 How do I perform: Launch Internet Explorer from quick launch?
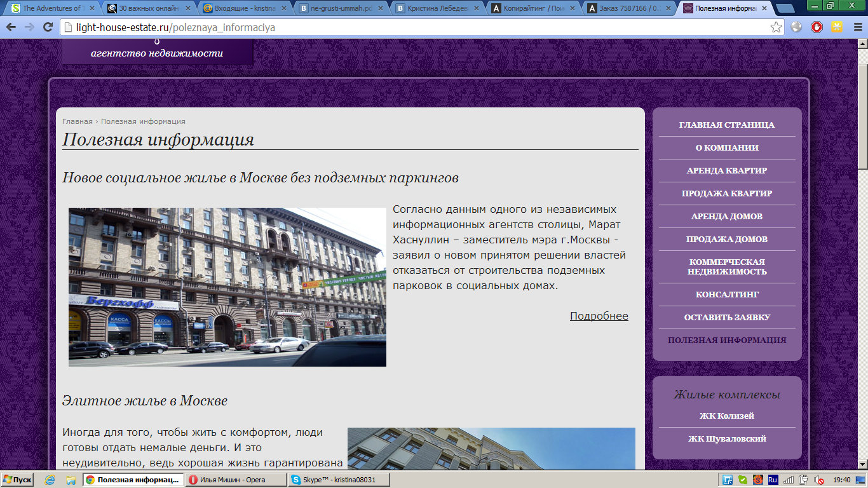coord(50,480)
